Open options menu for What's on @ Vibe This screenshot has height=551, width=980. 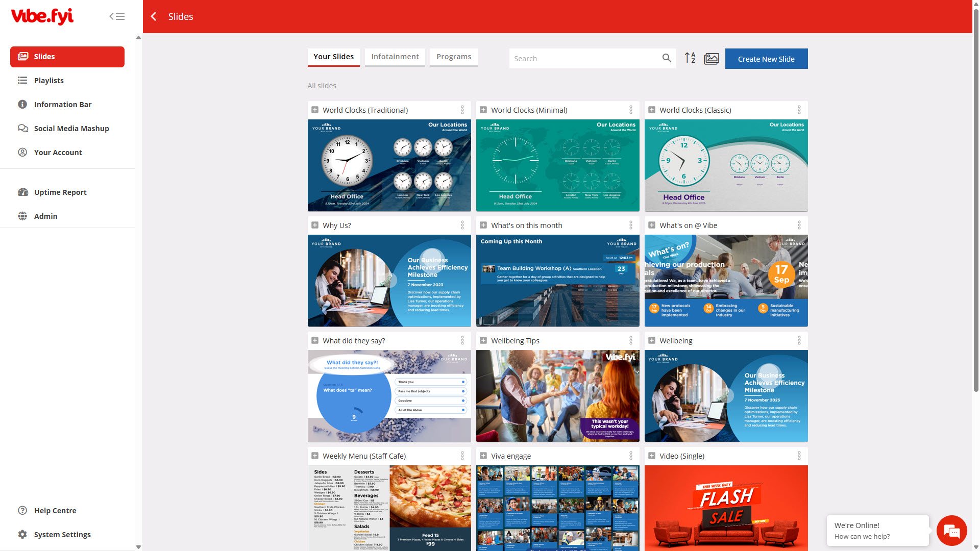[x=799, y=225]
